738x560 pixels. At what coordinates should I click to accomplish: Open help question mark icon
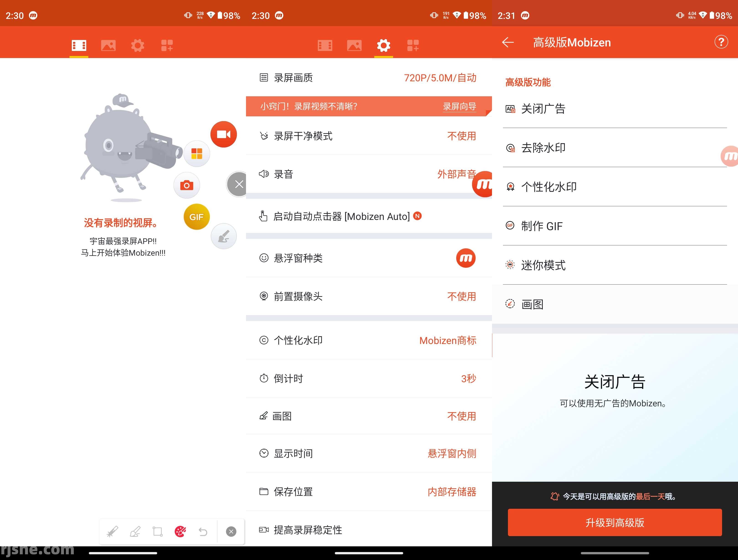coord(721,42)
